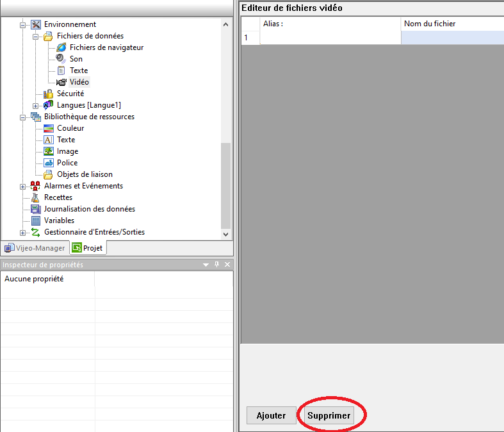Select the Couleur tree item
Image resolution: width=504 pixels, height=432 pixels.
tap(70, 128)
